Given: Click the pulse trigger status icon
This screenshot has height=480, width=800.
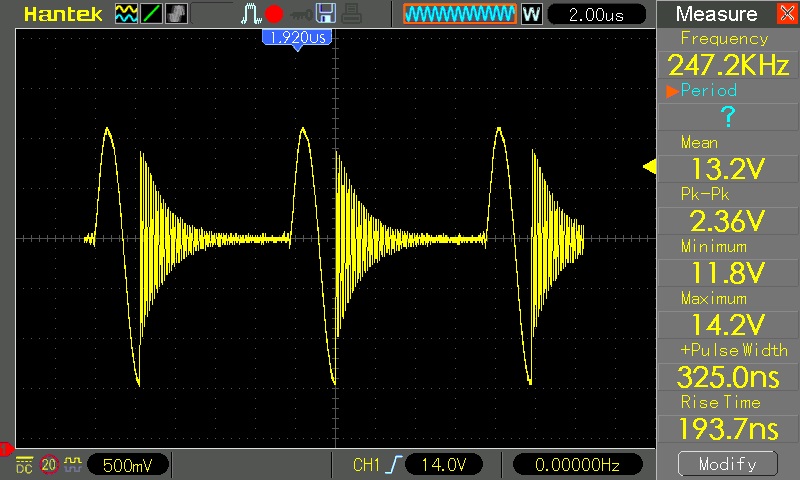Looking at the screenshot, I should point(250,14).
